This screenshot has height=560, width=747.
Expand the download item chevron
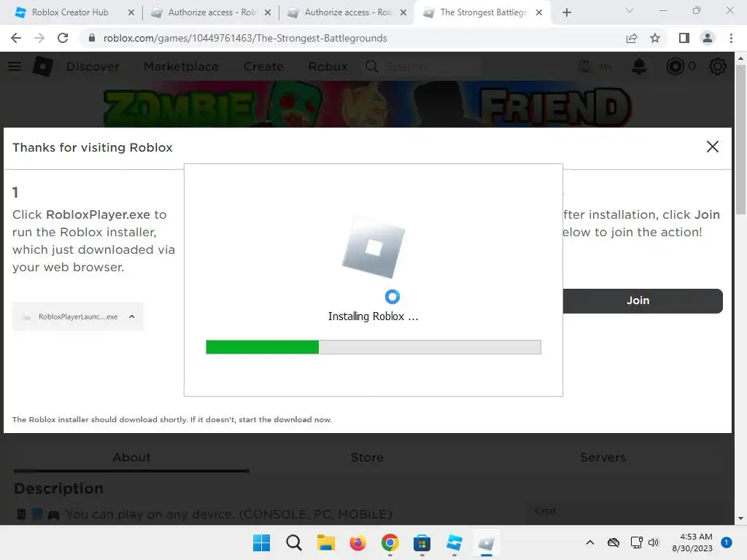pos(132,316)
